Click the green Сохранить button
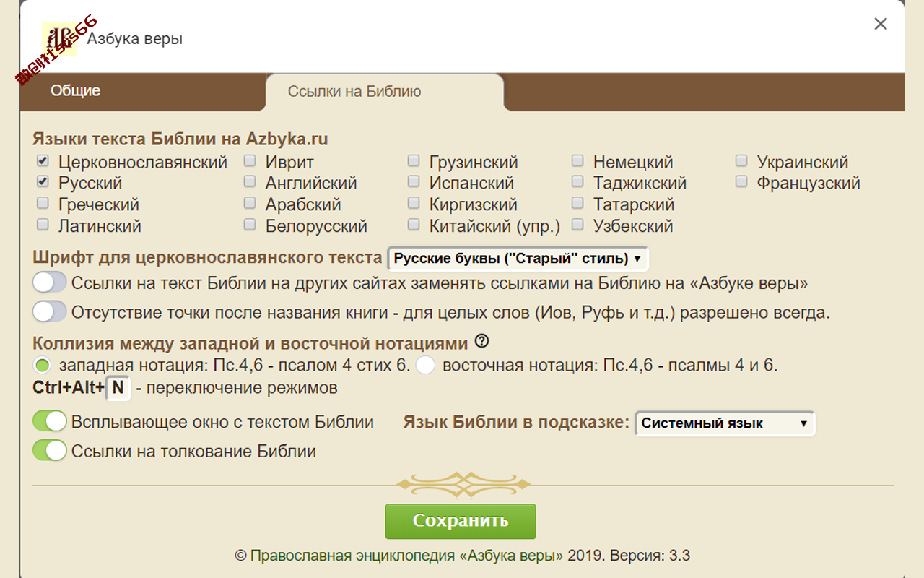This screenshot has height=578, width=924. point(461,522)
